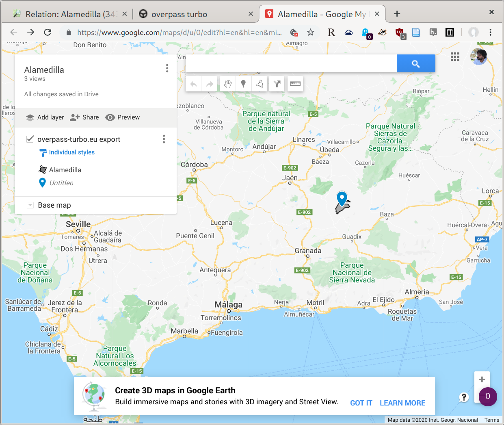Click the cloud extension icon
The height and width of the screenshot is (425, 504).
pos(349,33)
